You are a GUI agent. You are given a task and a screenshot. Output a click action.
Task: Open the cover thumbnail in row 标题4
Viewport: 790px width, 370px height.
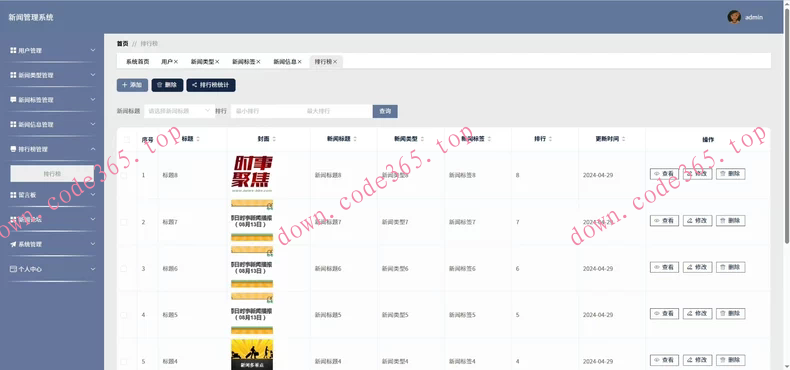coord(252,355)
